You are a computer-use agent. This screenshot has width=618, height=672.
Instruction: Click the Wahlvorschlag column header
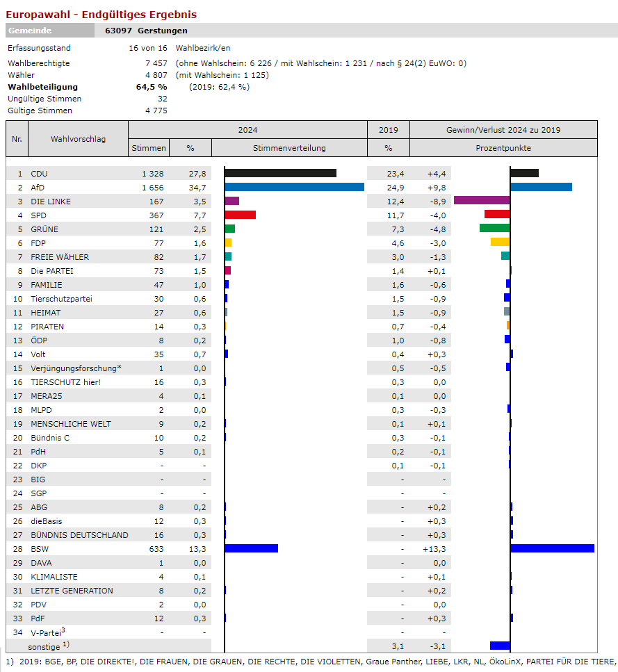point(78,139)
